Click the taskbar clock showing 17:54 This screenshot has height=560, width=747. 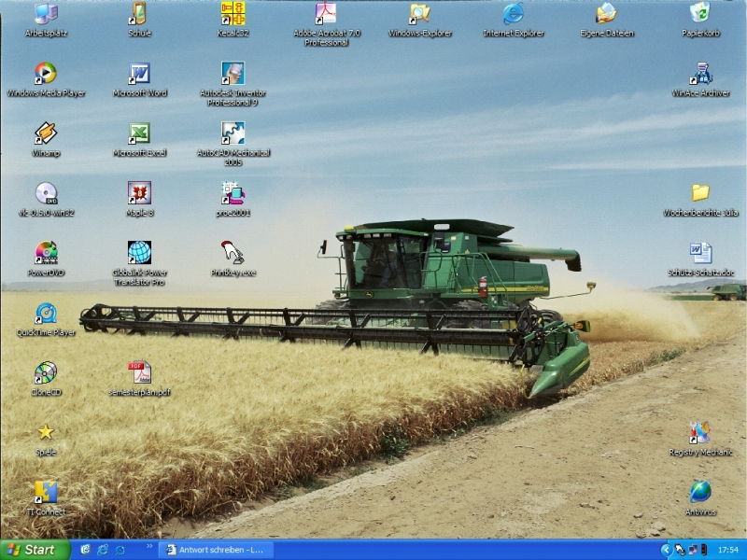point(727,550)
